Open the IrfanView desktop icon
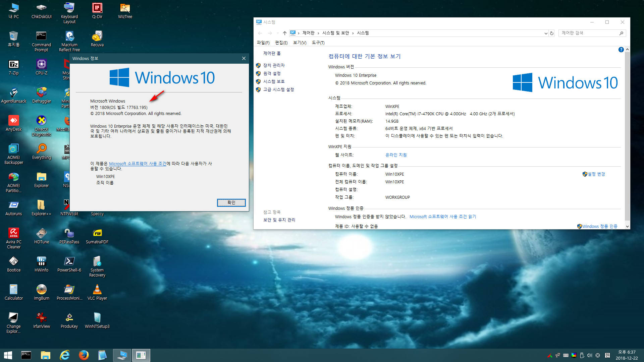Image resolution: width=644 pixels, height=362 pixels. [x=41, y=320]
